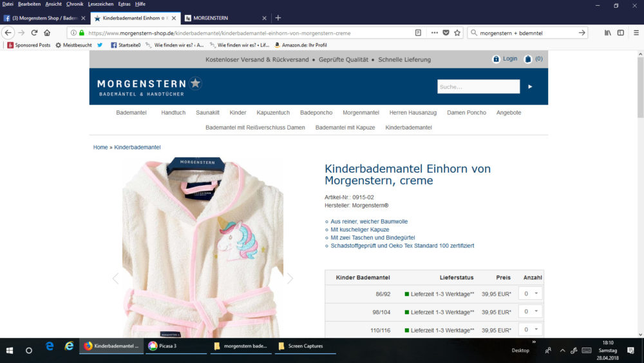Open quantity dropdown for size 110/116
The width and height of the screenshot is (644, 363).
[x=531, y=329]
